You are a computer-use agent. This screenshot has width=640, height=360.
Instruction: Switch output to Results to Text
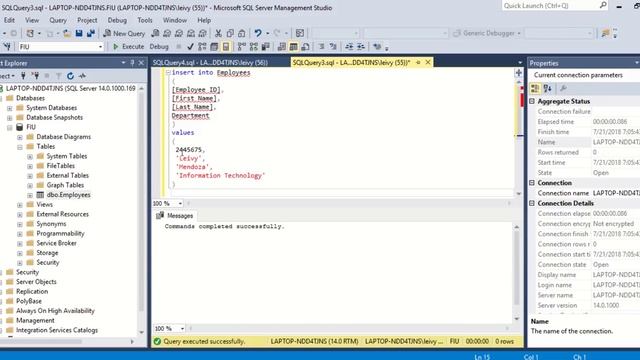[x=282, y=47]
